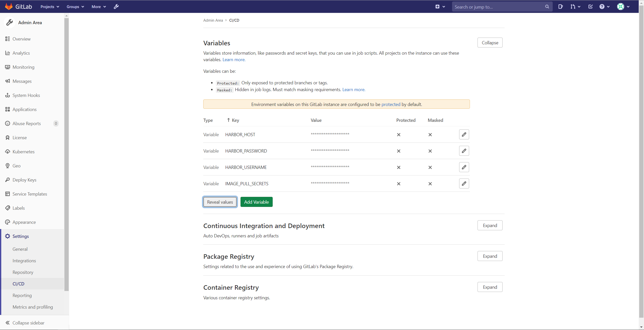Edit the IMAGE_PULL_SECRETS variable via pencil icon
The width and height of the screenshot is (644, 330).
point(464,184)
